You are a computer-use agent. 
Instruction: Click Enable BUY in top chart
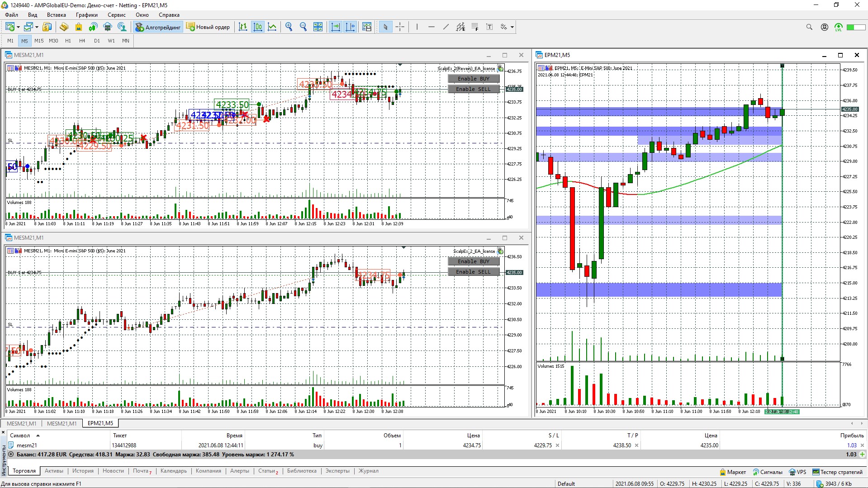pos(474,79)
